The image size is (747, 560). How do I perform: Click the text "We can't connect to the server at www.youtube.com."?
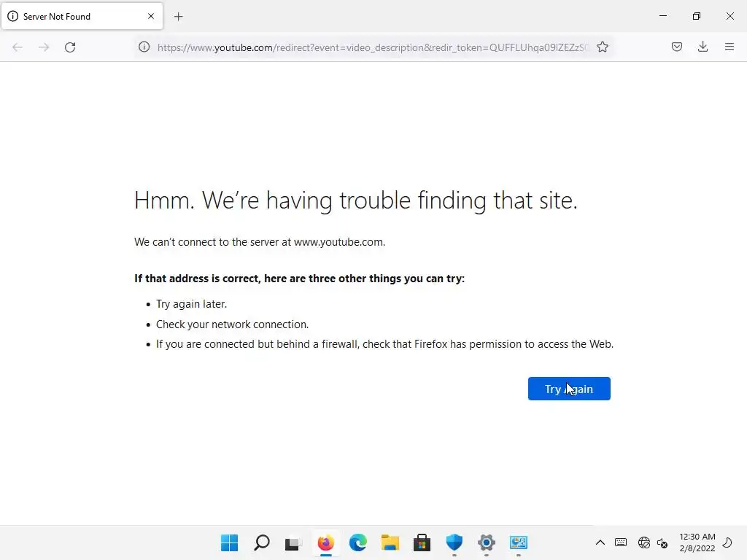click(x=260, y=242)
